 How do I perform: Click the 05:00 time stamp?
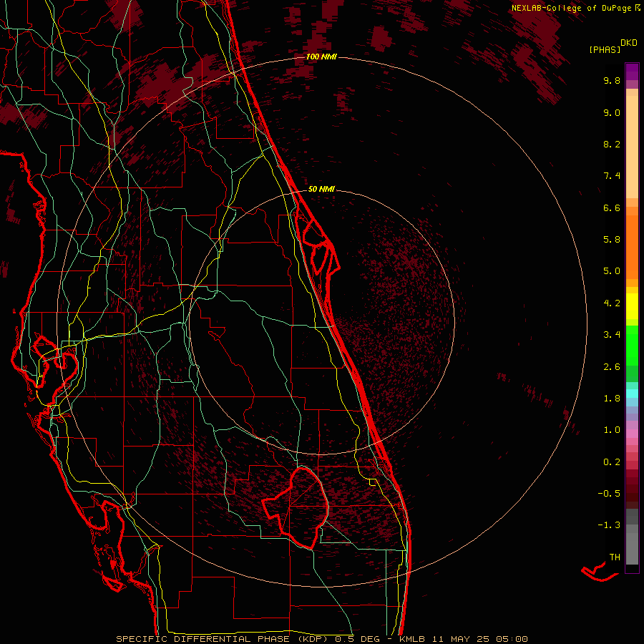point(512,639)
